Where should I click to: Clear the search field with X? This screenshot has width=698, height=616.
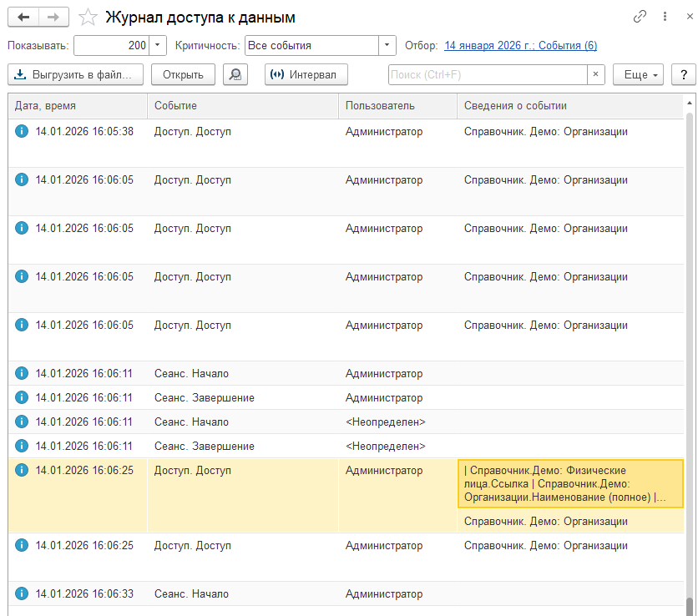[595, 74]
